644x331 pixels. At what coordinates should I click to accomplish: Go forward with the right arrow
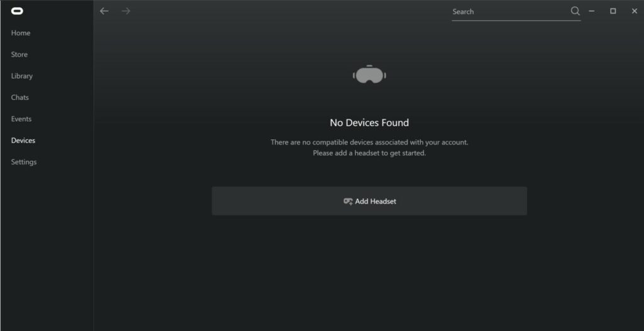[126, 11]
